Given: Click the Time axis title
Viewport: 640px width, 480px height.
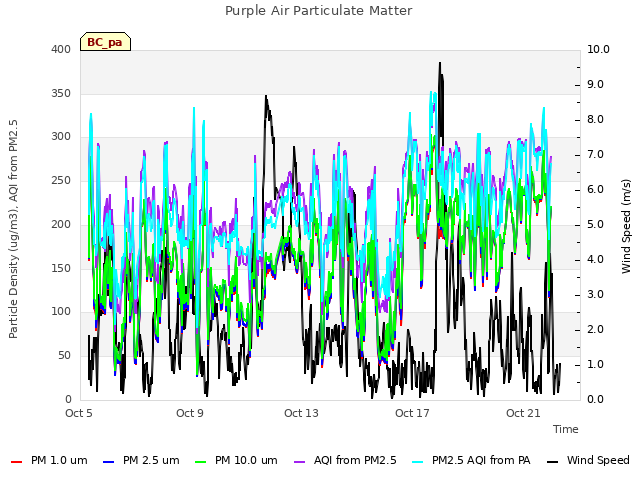Looking at the screenshot, I should coord(566,429).
